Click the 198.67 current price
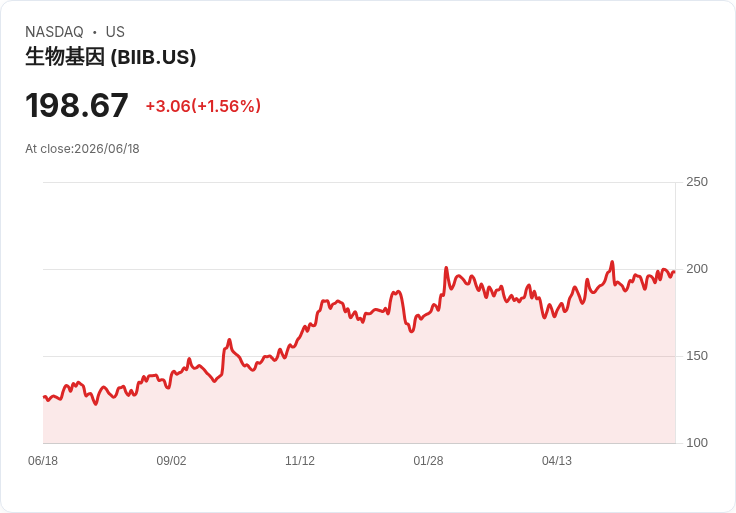 tap(77, 105)
